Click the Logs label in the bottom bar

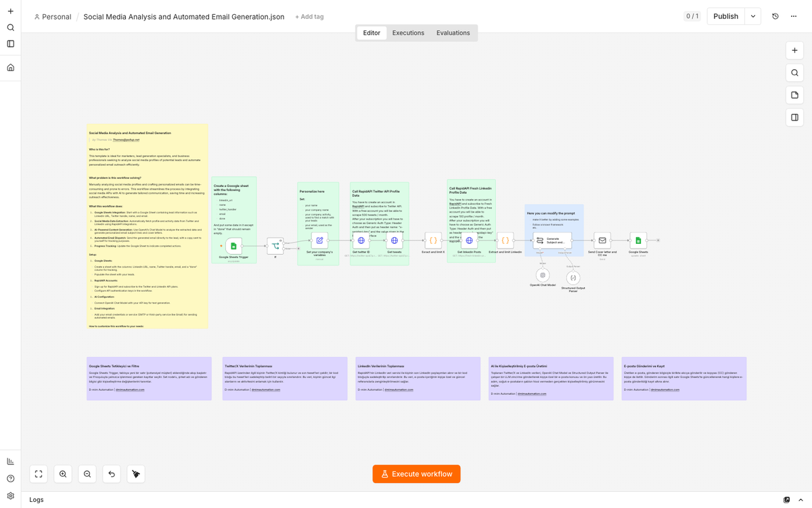coord(37,500)
